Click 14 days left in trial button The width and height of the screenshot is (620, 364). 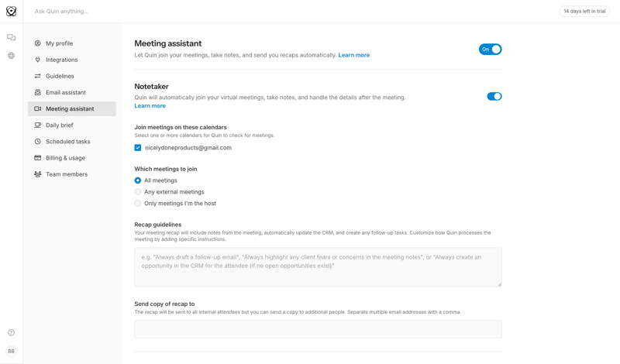(x=584, y=12)
